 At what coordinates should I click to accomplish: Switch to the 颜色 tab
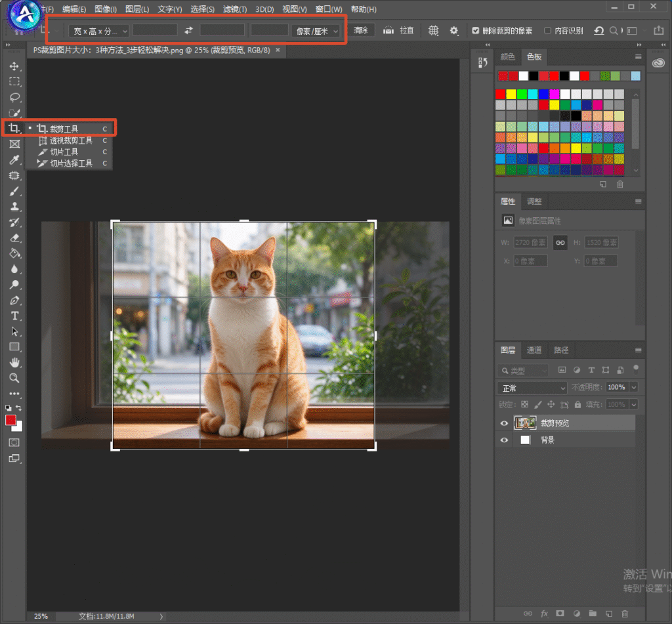click(507, 56)
